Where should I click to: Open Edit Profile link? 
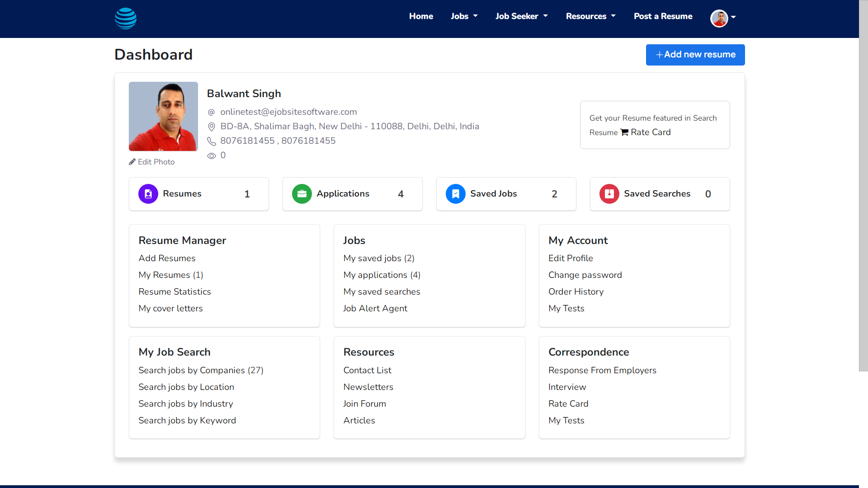[571, 258]
